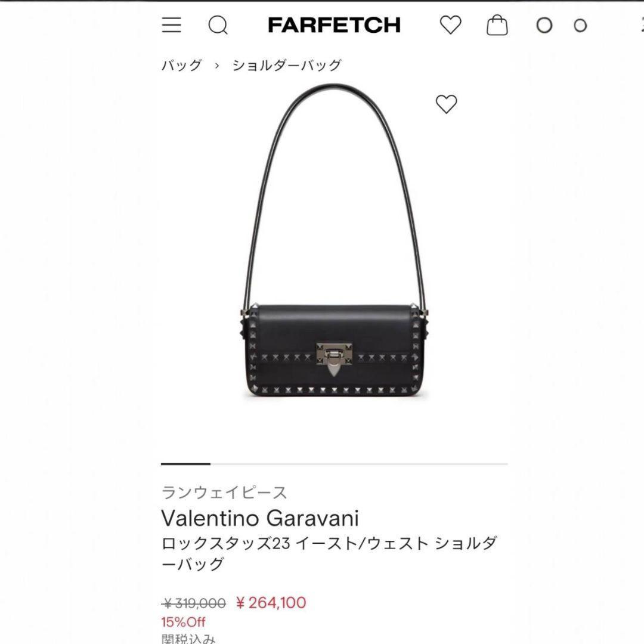This screenshot has width=644, height=644.
Task: Select the ロックスタッズ23 product title text
Action: (329, 553)
